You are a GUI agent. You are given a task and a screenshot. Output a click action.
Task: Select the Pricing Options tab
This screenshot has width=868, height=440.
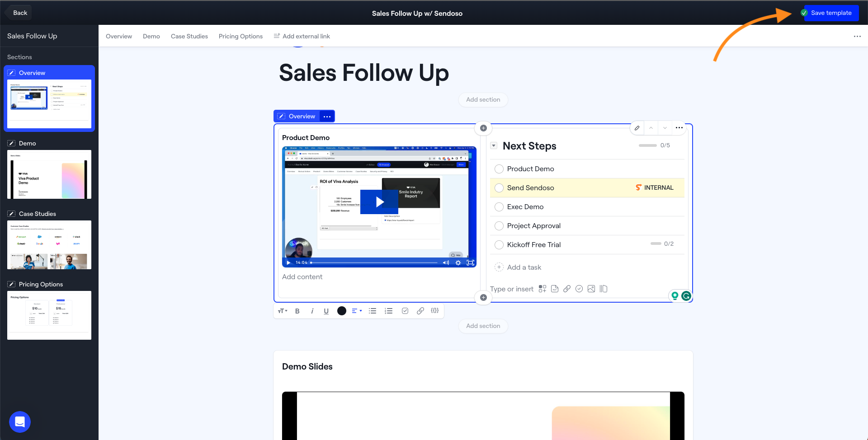[x=241, y=36]
